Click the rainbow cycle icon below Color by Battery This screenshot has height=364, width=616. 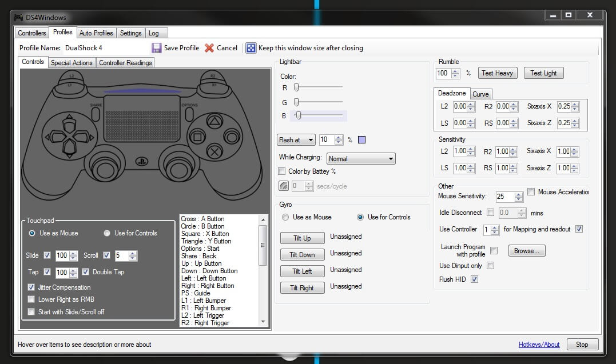[x=284, y=186]
